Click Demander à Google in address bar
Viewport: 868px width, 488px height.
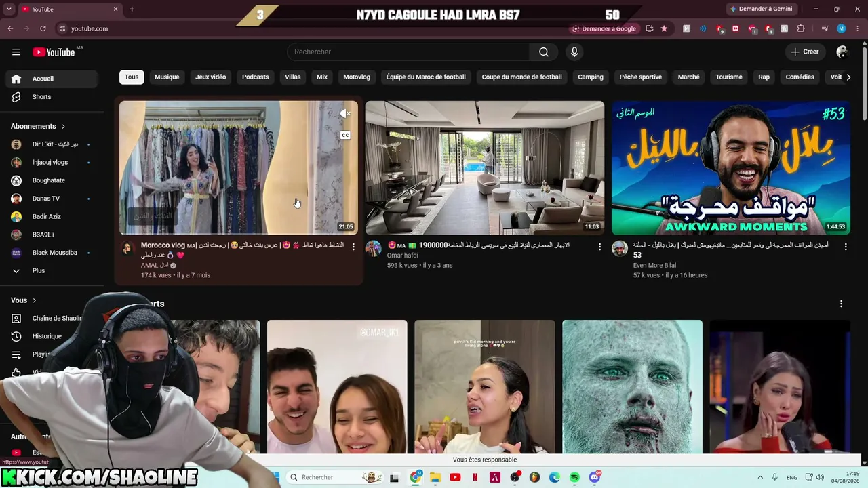pyautogui.click(x=604, y=28)
